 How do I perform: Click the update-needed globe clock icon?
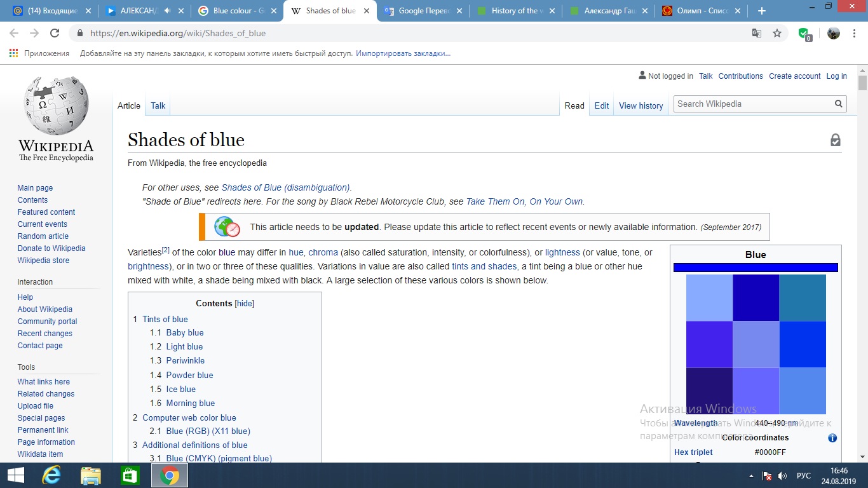[x=227, y=226]
